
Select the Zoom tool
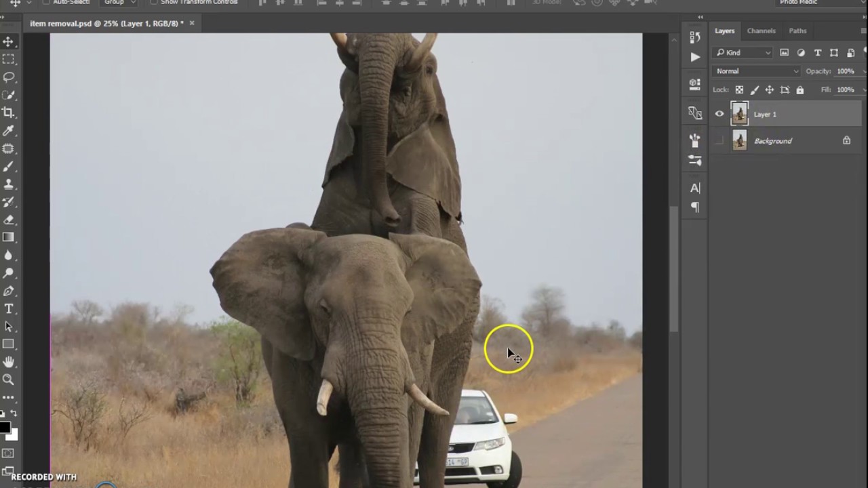[9, 380]
